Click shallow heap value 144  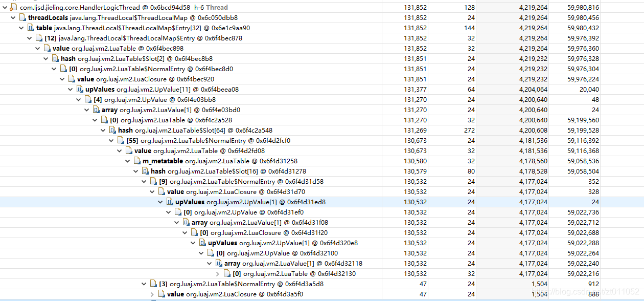[x=469, y=28]
